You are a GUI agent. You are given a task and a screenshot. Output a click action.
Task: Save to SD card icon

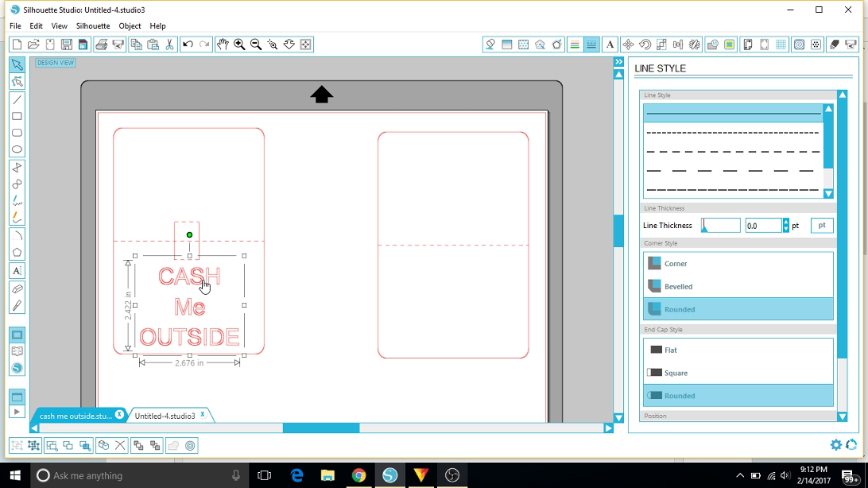coord(83,45)
